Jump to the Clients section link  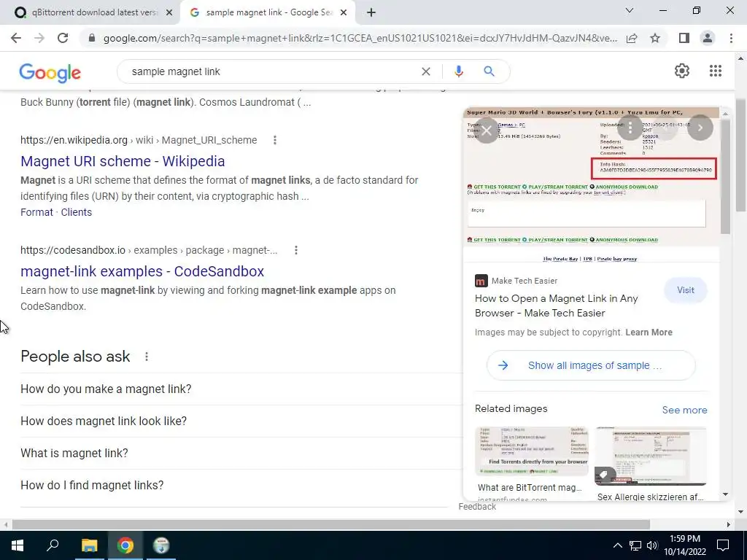[76, 212]
